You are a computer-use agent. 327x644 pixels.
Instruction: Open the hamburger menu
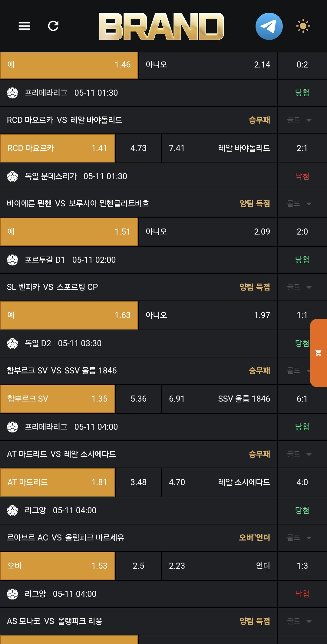tap(24, 26)
